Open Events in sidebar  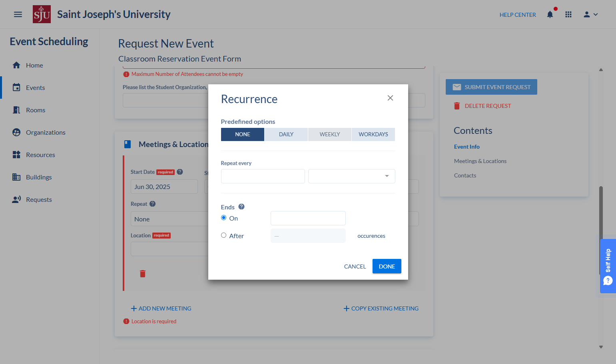pyautogui.click(x=35, y=88)
